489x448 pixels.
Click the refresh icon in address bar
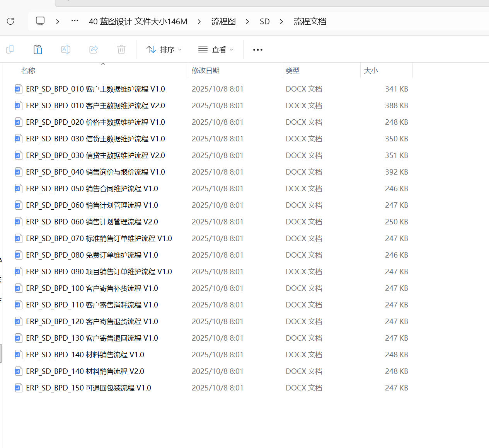click(x=10, y=21)
